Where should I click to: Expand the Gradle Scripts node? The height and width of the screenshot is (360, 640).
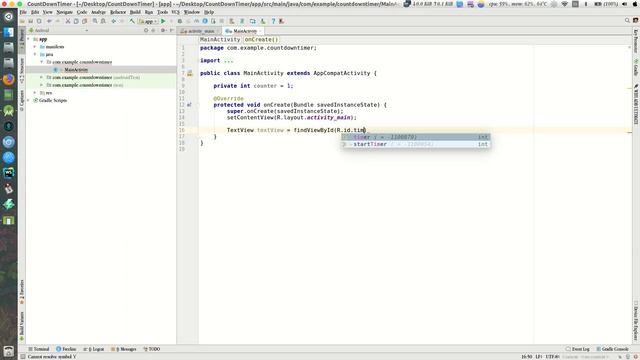click(x=29, y=100)
